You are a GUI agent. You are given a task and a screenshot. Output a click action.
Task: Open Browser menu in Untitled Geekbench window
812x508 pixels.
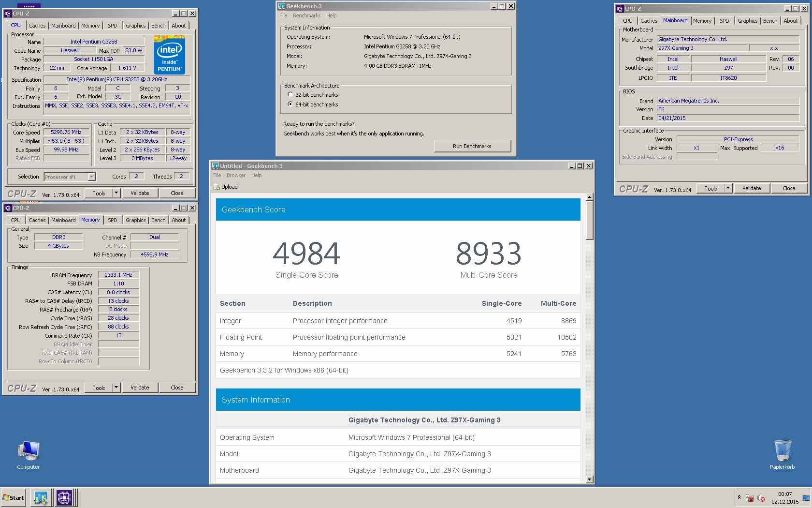(x=236, y=175)
